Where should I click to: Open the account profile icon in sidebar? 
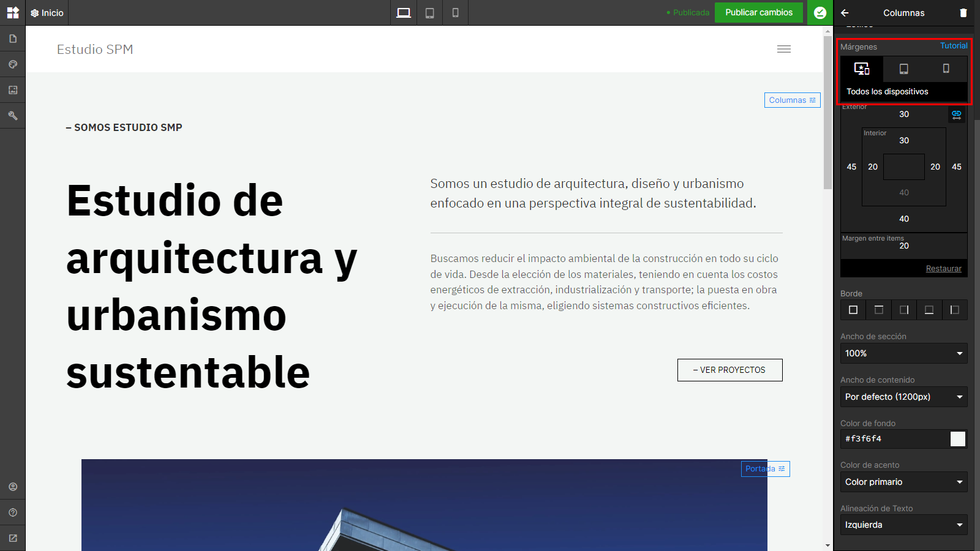(13, 487)
